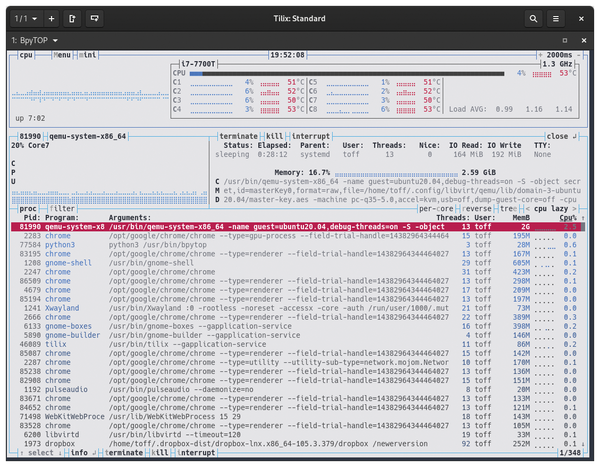Click kill in process detail box
This screenshot has width=600, height=467.
(x=274, y=136)
